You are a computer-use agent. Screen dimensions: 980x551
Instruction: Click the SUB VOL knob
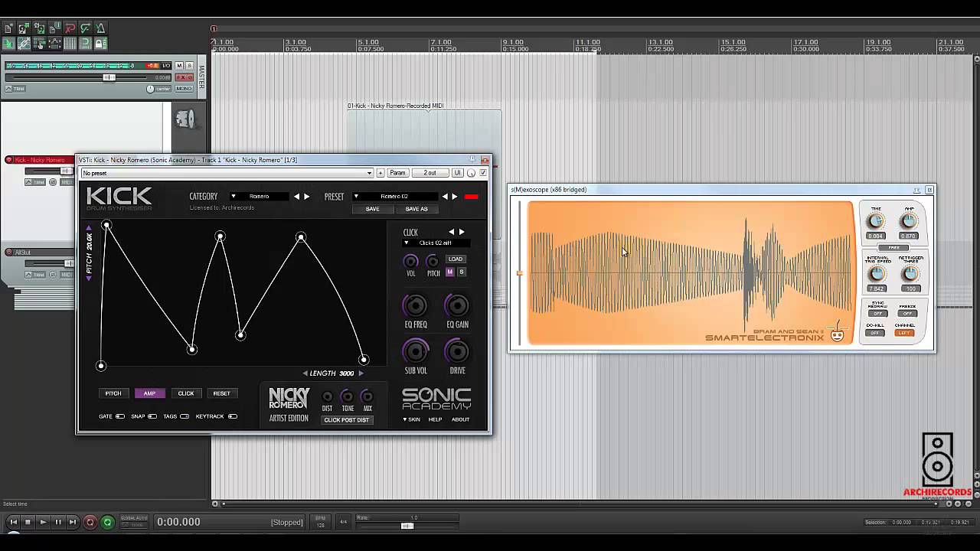point(416,351)
